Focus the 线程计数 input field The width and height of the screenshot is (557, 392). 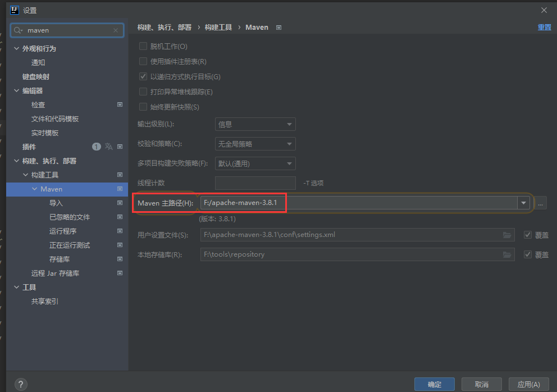255,183
